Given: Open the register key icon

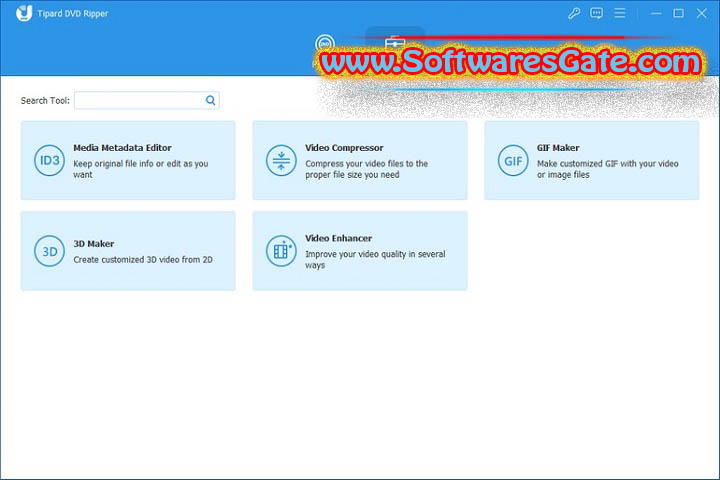Looking at the screenshot, I should (x=574, y=13).
